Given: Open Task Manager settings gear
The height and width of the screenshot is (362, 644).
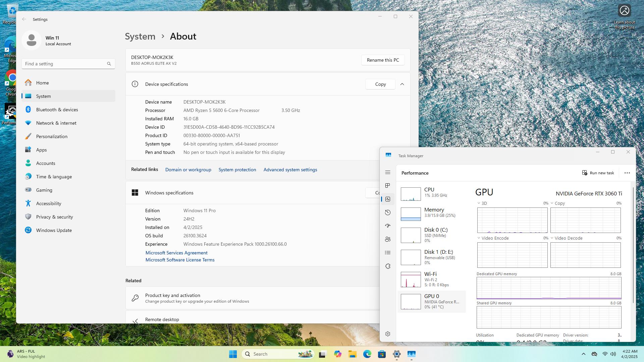Looking at the screenshot, I should [388, 334].
